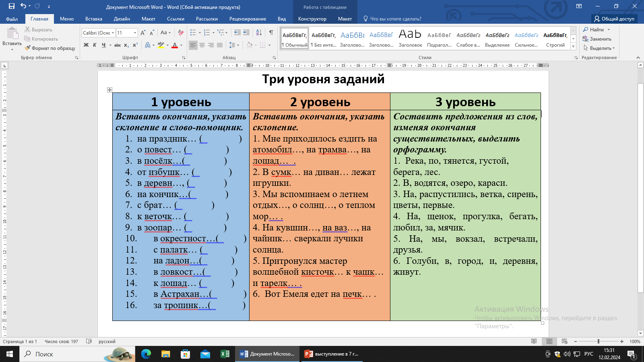The height and width of the screenshot is (362, 644).
Task: Open the font size dropdown
Action: coord(135,33)
